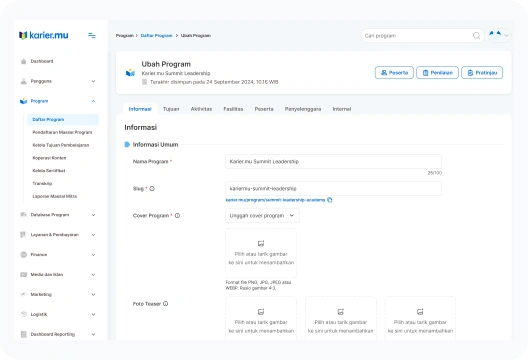Expand the Finance chevron
This screenshot has height=360, width=528.
(x=93, y=255)
